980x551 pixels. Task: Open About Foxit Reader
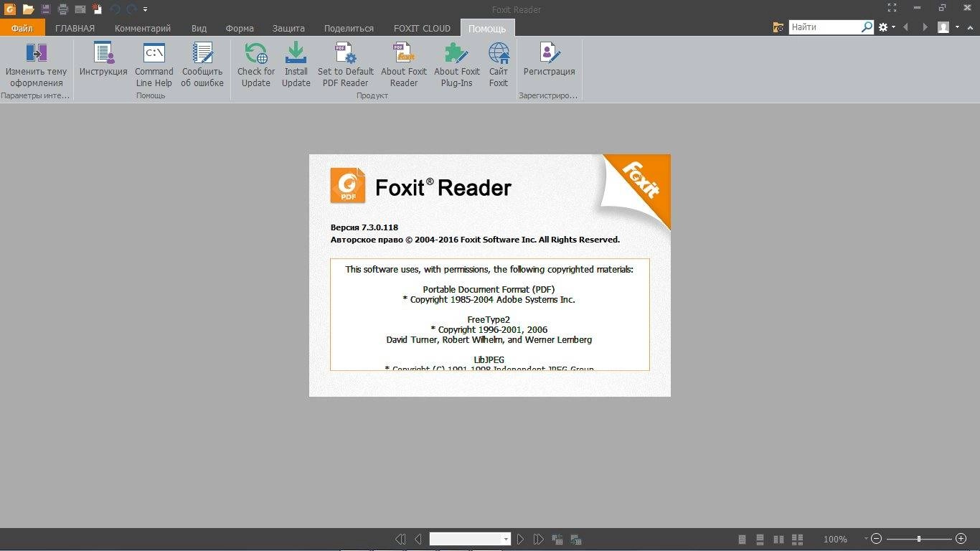404,65
